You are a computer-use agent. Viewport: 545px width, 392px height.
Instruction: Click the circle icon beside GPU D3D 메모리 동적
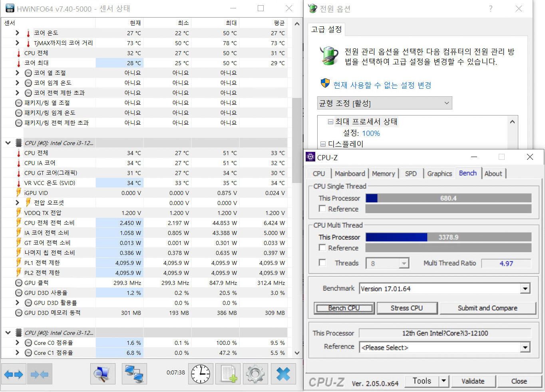tap(19, 313)
